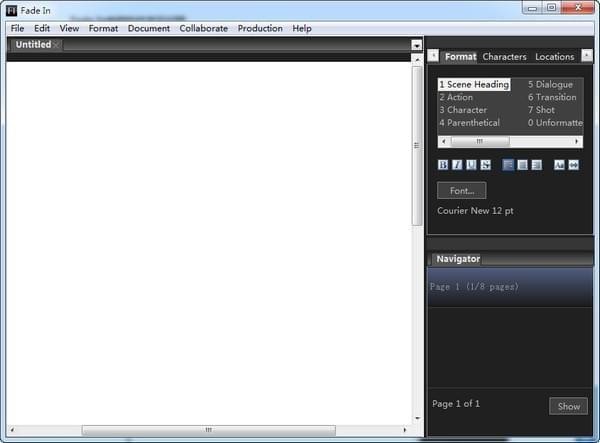Select left alignment icon
Viewport: 600px width, 443px height.
pos(508,164)
